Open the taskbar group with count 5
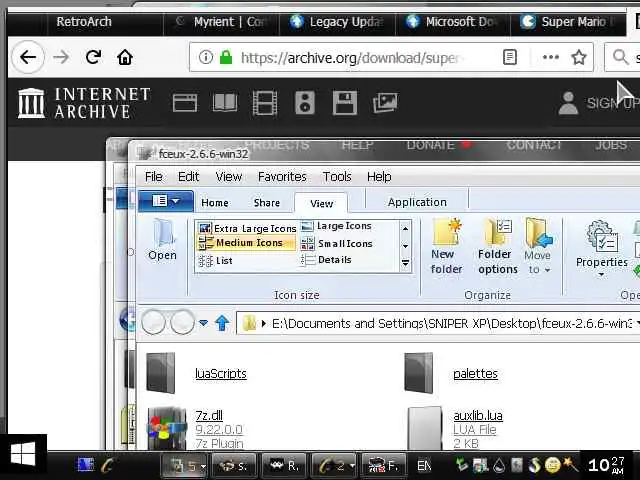 tap(185, 466)
